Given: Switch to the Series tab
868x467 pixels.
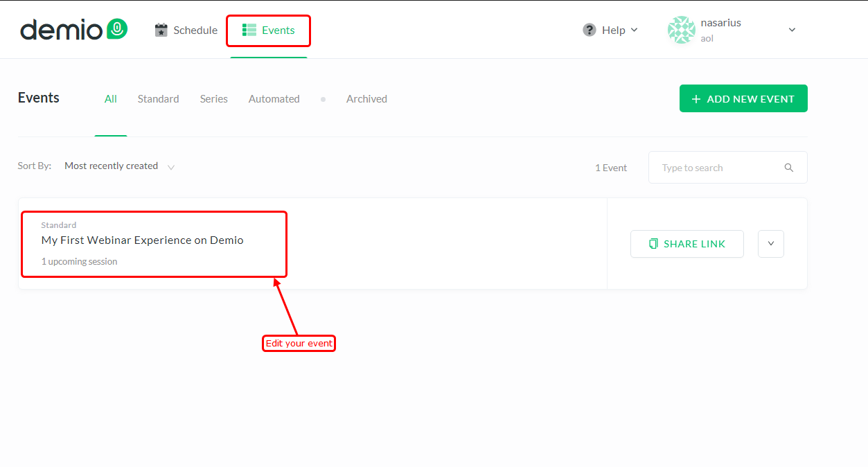Looking at the screenshot, I should point(213,99).
